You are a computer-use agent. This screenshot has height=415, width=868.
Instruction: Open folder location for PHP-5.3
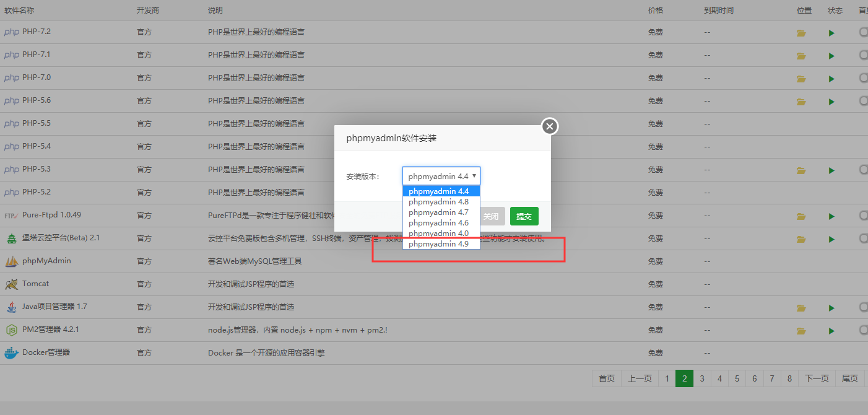(801, 170)
